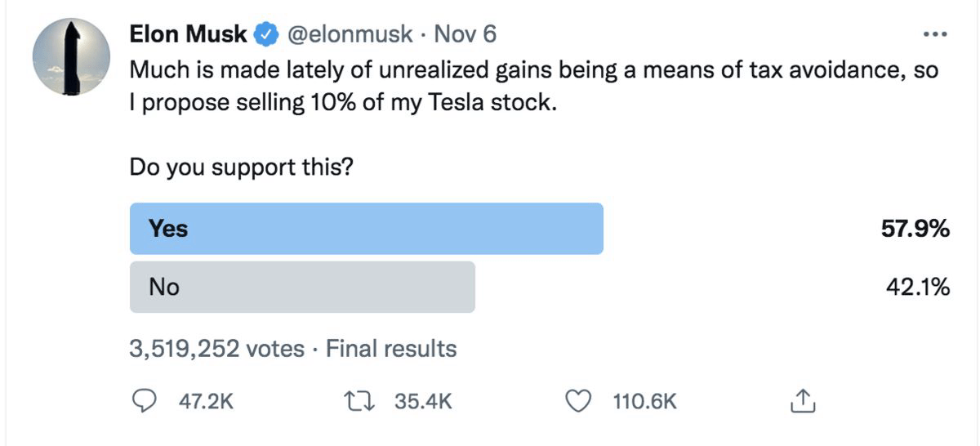Screen dimensions: 980x446
Task: Select the Yes poll option bar
Action: pos(367,229)
